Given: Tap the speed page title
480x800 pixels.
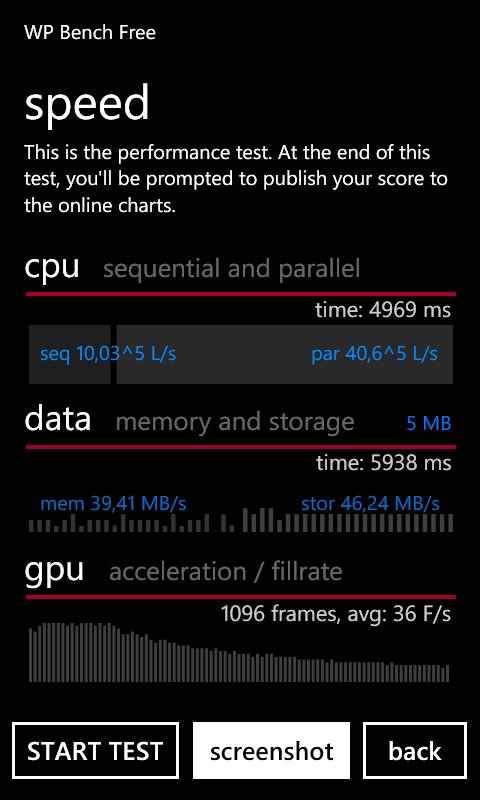Looking at the screenshot, I should [87, 105].
